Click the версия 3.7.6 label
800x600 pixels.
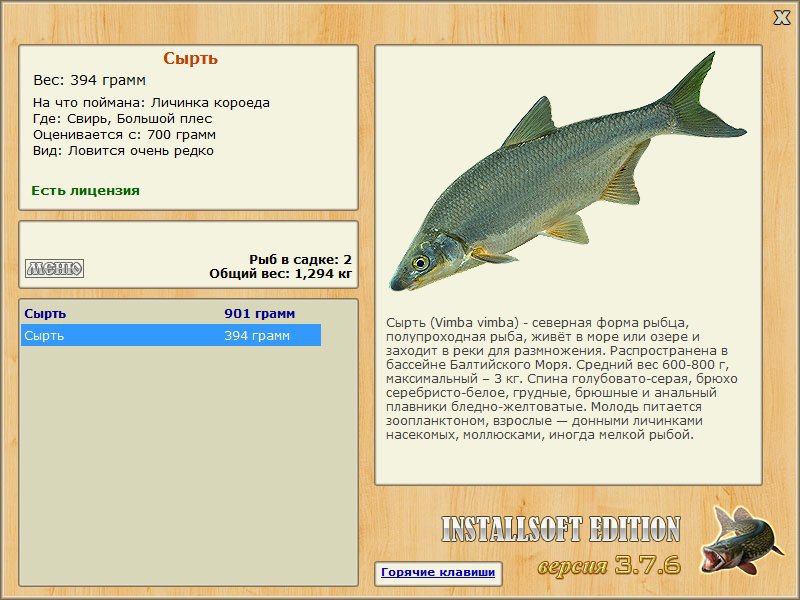pyautogui.click(x=609, y=565)
